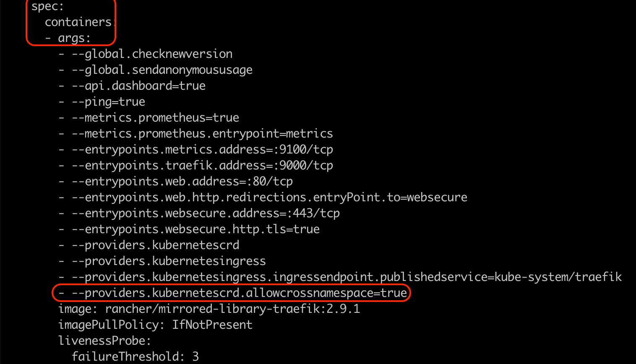Click the --ping=true argument
This screenshot has height=364, width=636.
pyautogui.click(x=108, y=102)
